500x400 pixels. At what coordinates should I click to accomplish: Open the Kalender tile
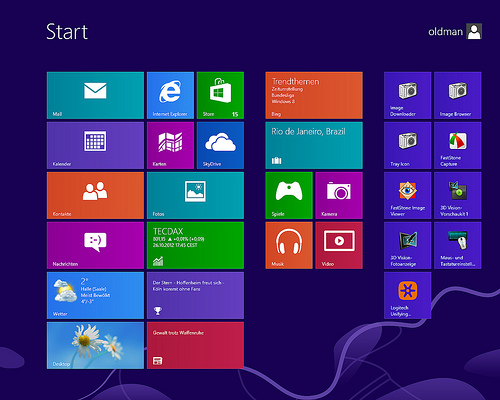[x=95, y=145]
